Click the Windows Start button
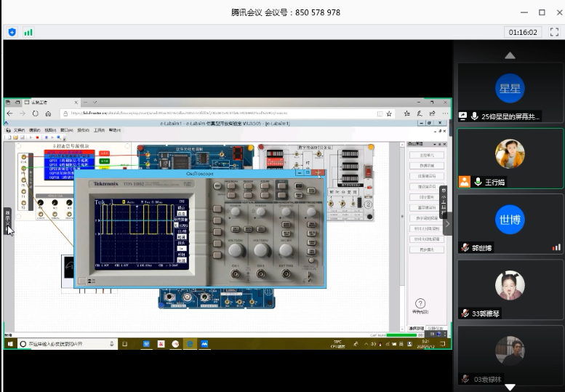 tap(10, 343)
